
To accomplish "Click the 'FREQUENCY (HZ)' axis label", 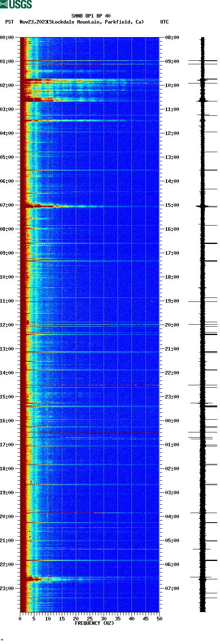I will point(94,623).
